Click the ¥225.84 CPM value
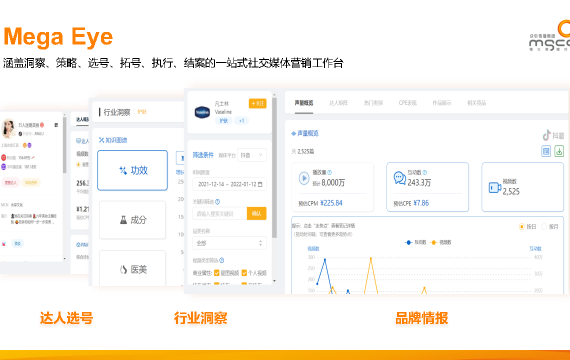Image resolution: width=570 pixels, height=360 pixels. click(331, 203)
